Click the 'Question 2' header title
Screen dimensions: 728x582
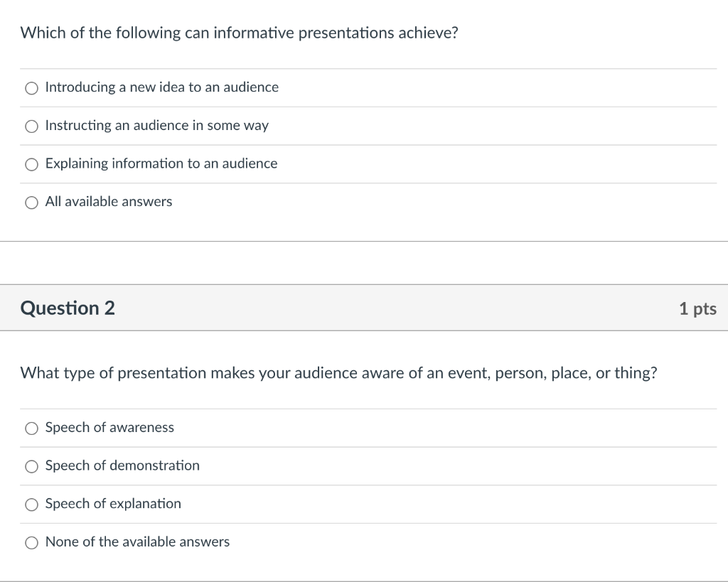(x=68, y=308)
